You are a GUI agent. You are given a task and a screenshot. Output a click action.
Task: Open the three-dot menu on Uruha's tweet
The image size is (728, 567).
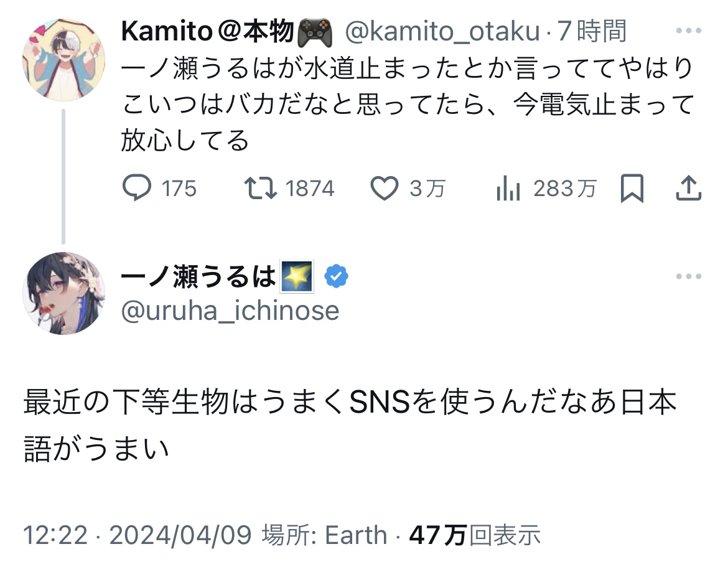point(689,277)
